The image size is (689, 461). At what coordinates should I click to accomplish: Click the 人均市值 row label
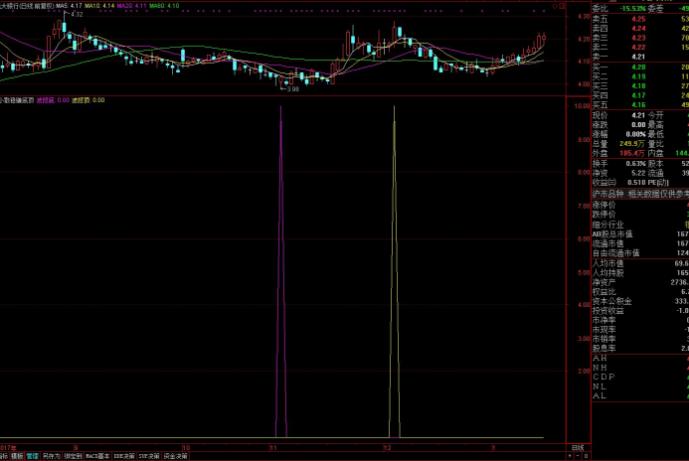click(x=608, y=263)
